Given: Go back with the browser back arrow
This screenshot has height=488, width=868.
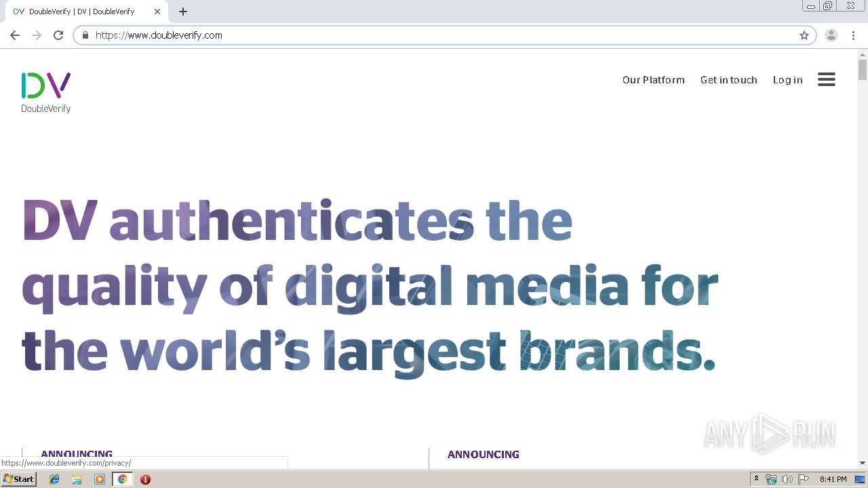Looking at the screenshot, I should (15, 35).
